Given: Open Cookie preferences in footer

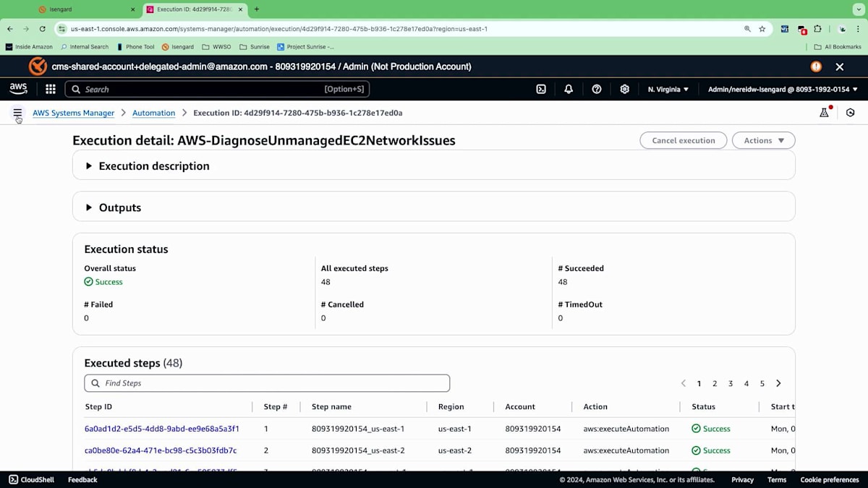Looking at the screenshot, I should pos(830,479).
